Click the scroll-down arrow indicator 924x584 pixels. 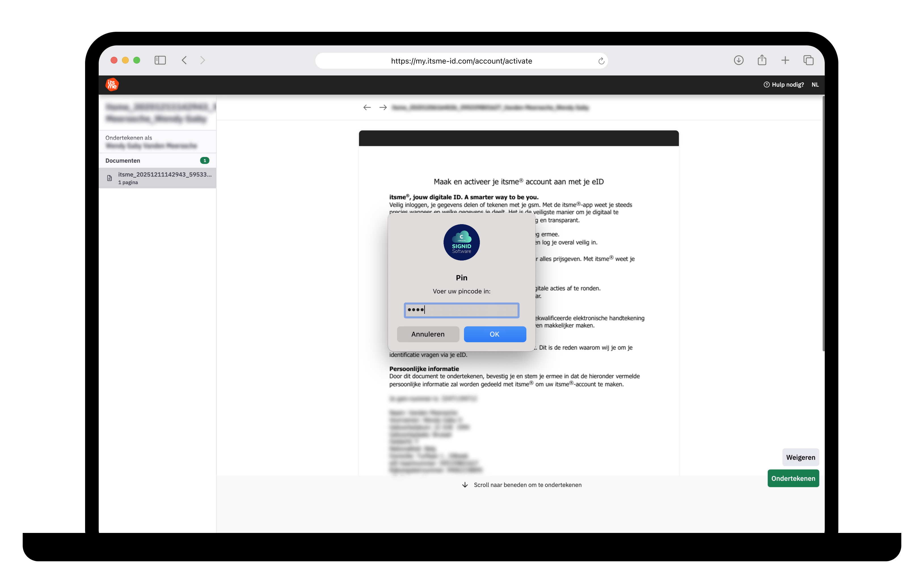pos(465,485)
